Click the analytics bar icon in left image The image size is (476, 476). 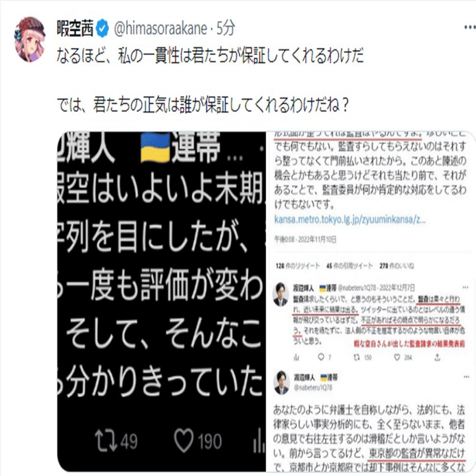259,440
